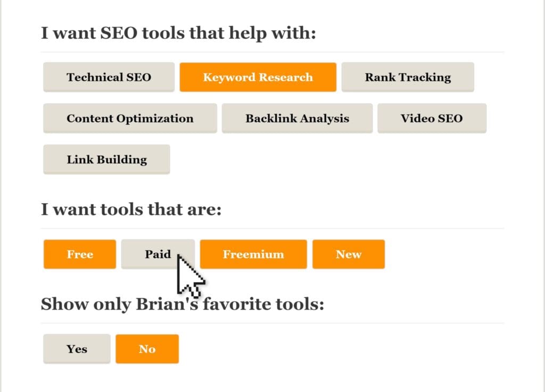Deselect the New tools filter
This screenshot has width=545, height=392.
pos(349,254)
